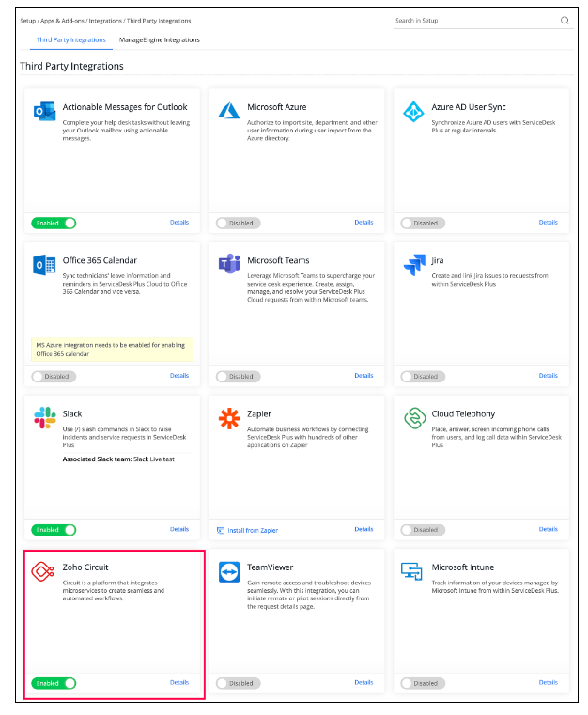588x715 pixels.
Task: Click Install from Zapier link
Action: 248,530
